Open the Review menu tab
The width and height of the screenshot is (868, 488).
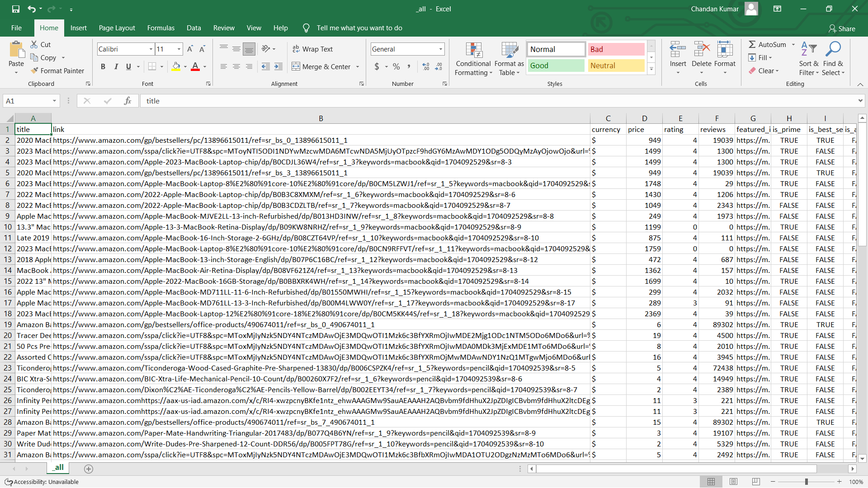(x=223, y=28)
